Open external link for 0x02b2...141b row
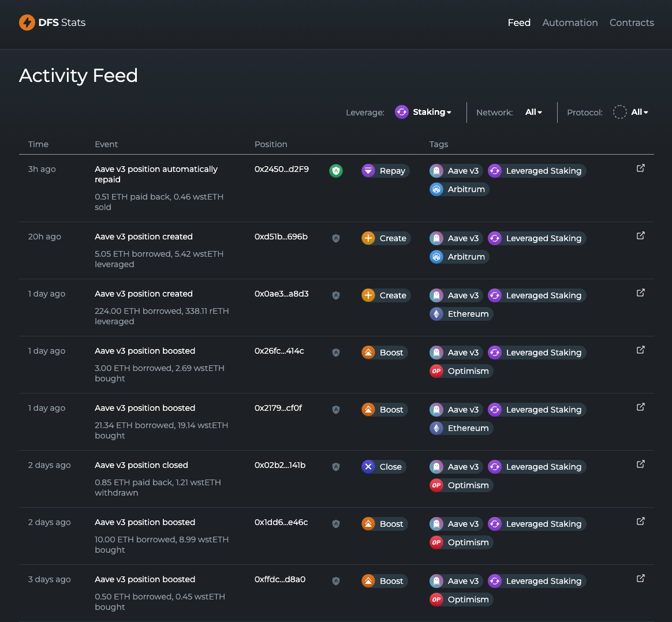 [640, 464]
